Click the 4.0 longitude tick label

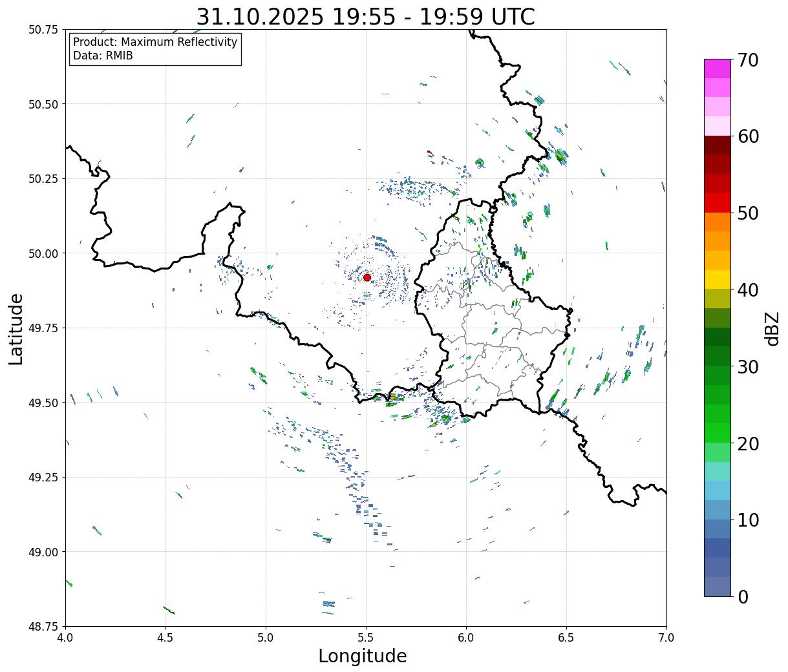tap(65, 637)
